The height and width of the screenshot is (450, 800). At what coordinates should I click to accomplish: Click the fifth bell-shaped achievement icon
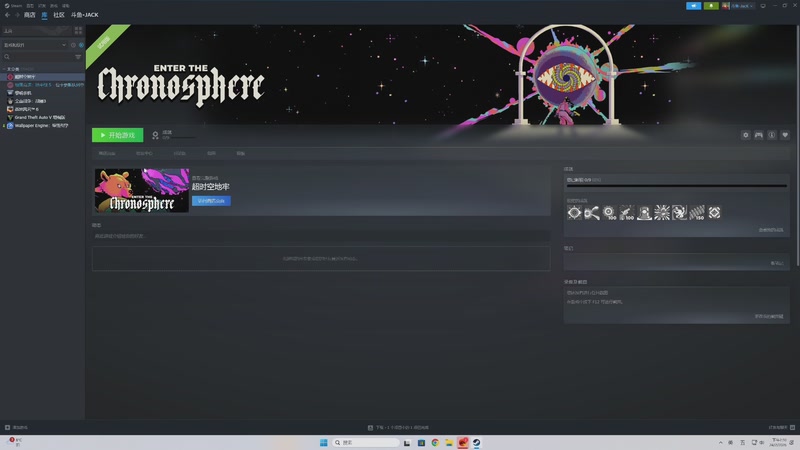click(x=644, y=213)
